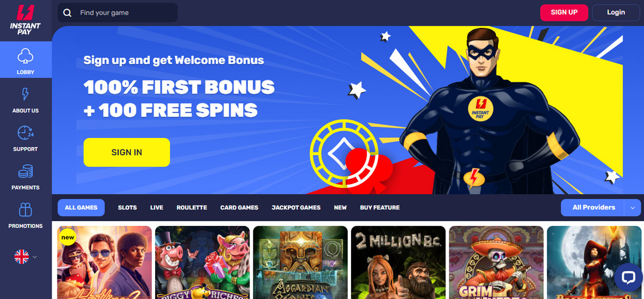Click the Instant Pay logo
The image size is (644, 299).
[x=25, y=19]
